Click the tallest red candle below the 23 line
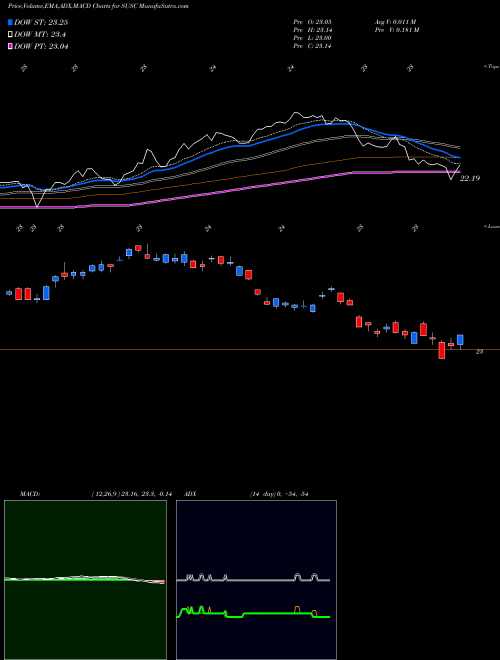 [x=441, y=350]
